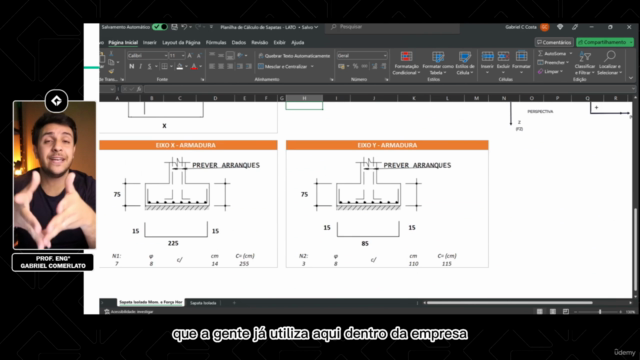Switch to the Inserir tab

coord(149,42)
